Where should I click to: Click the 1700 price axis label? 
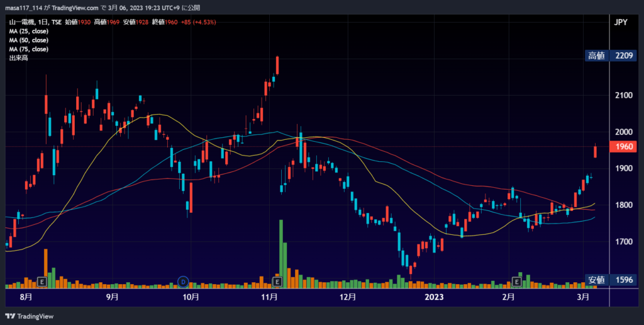click(623, 241)
